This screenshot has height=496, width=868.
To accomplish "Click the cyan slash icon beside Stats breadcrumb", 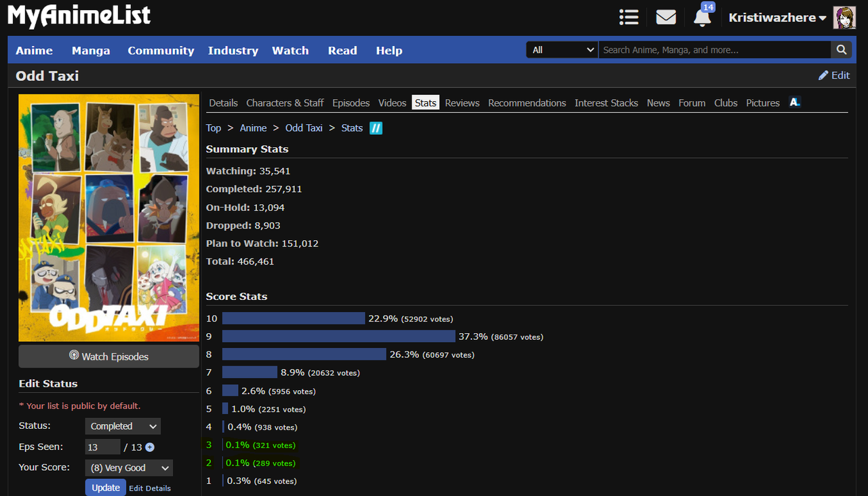I will pyautogui.click(x=376, y=128).
